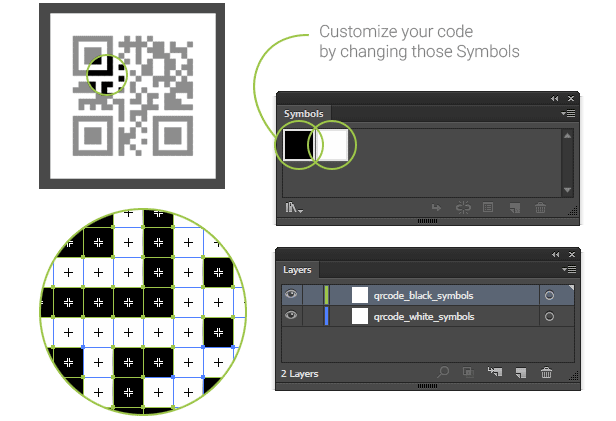The width and height of the screenshot is (616, 421).
Task: Click the Symbols panel scroll up arrow
Action: [567, 136]
